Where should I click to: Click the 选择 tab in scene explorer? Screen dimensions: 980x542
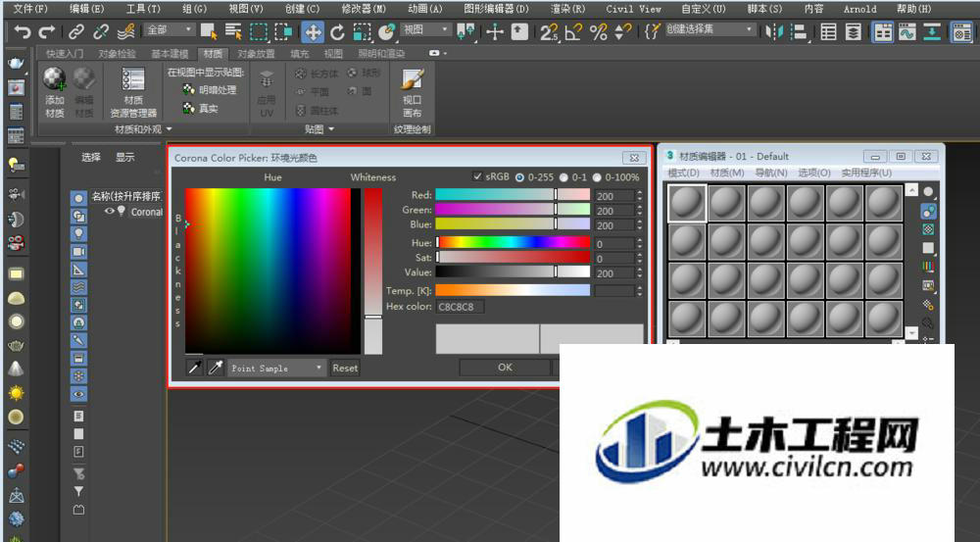90,157
